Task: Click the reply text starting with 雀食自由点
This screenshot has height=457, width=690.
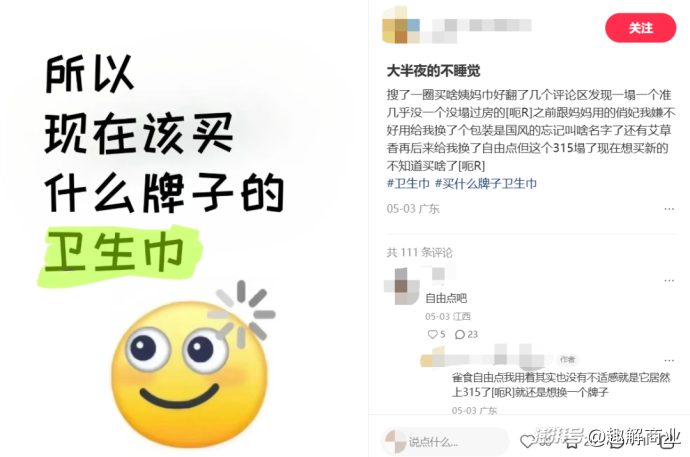Action: tap(561, 384)
